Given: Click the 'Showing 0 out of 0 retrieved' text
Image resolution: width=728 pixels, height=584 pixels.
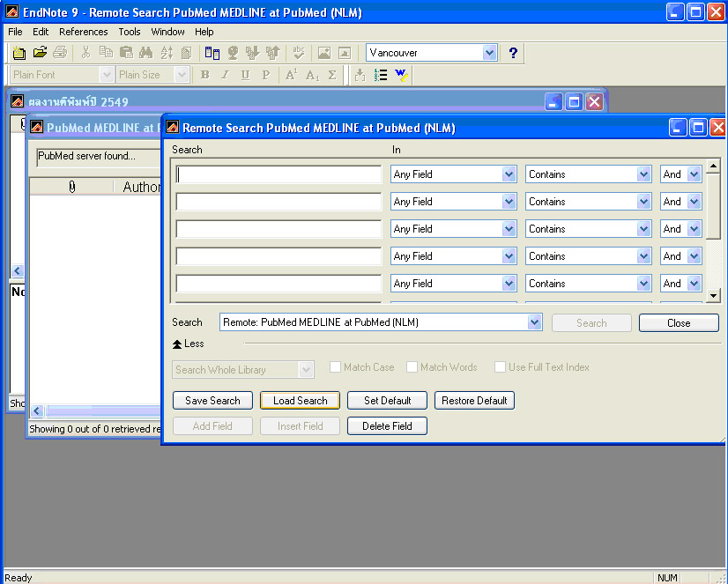Looking at the screenshot, I should coord(94,429).
